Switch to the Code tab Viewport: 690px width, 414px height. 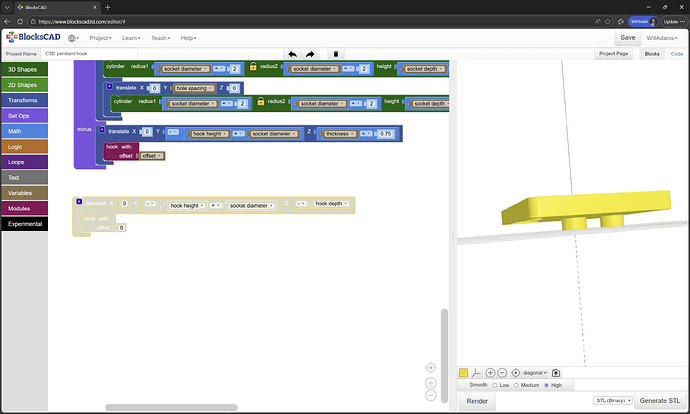coord(677,54)
